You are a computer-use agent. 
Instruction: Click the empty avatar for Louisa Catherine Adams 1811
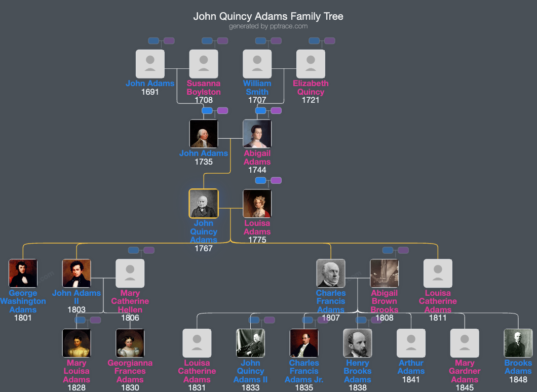tap(438, 273)
